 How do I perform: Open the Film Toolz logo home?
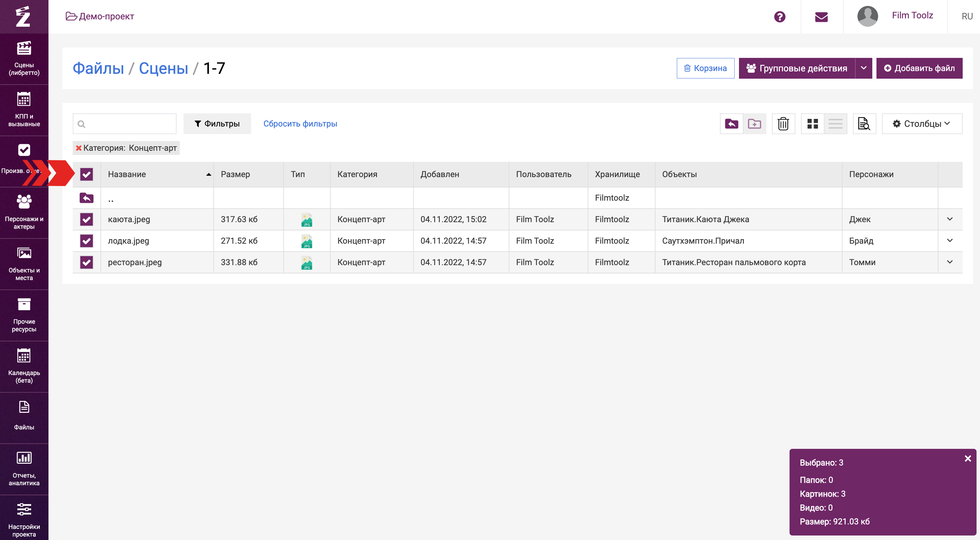(x=24, y=16)
